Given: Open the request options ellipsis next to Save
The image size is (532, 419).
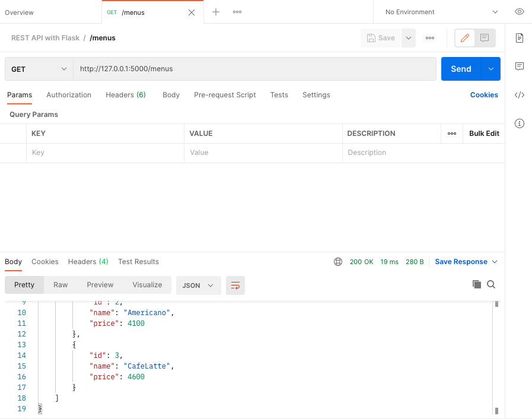Looking at the screenshot, I should 430,38.
